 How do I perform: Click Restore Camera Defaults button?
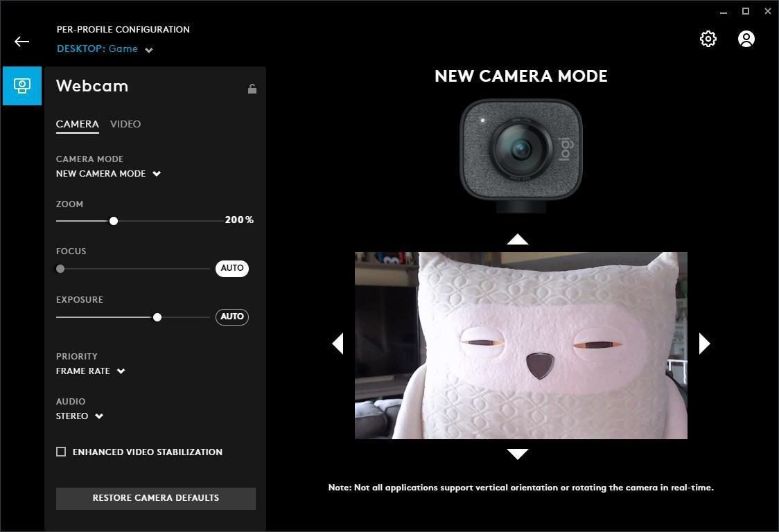[156, 498]
